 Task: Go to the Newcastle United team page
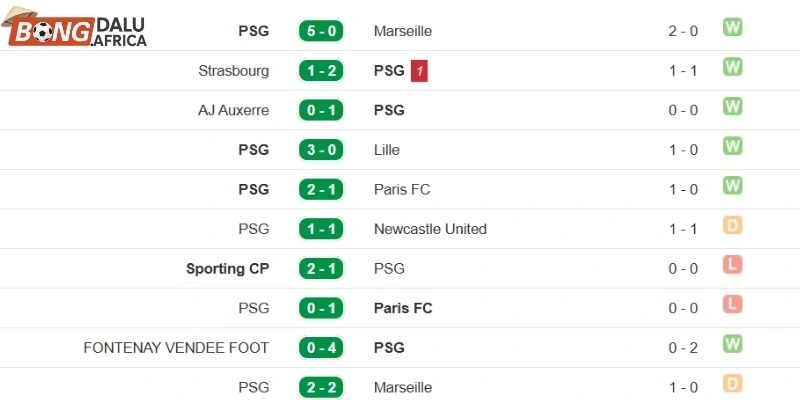(x=430, y=229)
